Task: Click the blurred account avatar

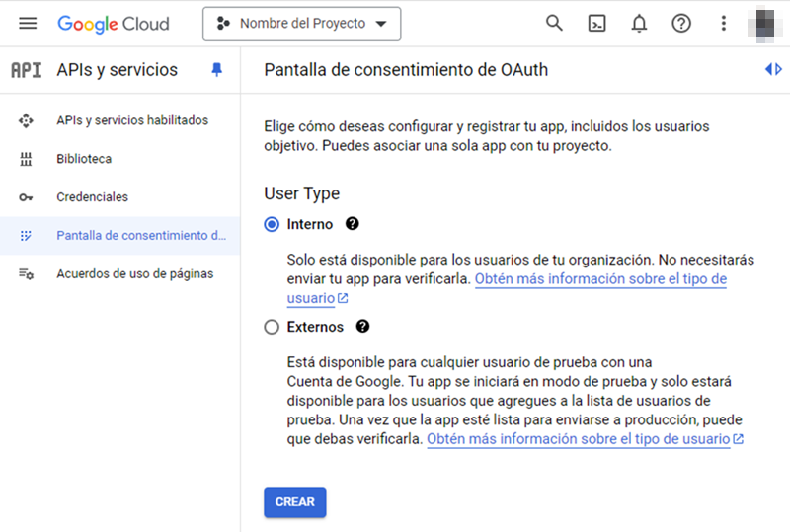Action: coord(764,23)
